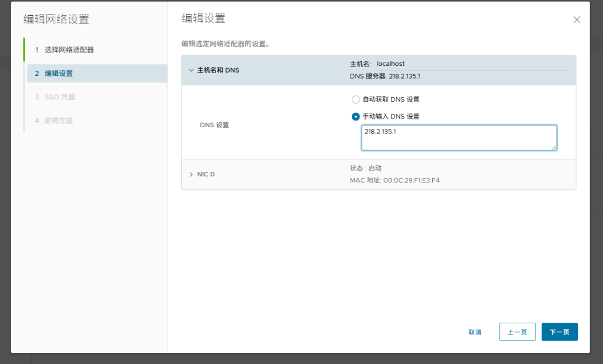Click the 自动获取 DNS 设置 label text
This screenshot has width=603, height=364.
pyautogui.click(x=391, y=99)
